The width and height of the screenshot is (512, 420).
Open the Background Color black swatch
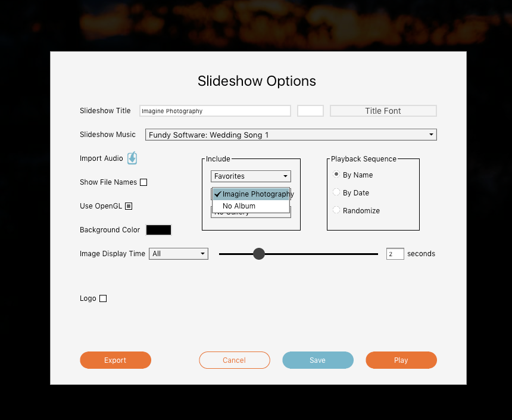[x=158, y=230]
